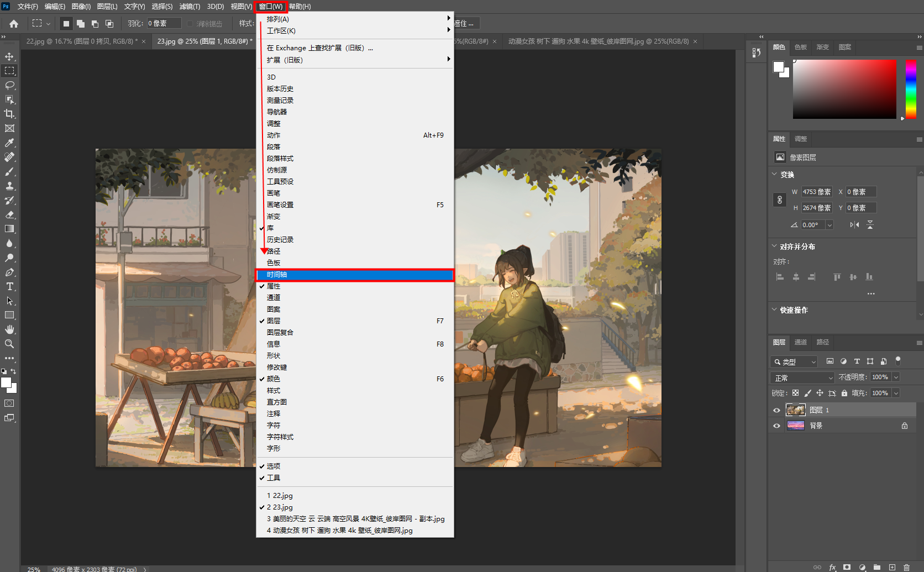Click the foreground color swatch in toolbox
This screenshot has width=924, height=572.
pos(7,382)
